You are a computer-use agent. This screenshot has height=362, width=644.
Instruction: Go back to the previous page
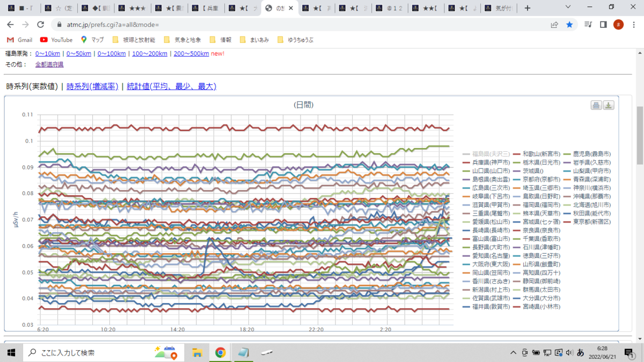10,25
